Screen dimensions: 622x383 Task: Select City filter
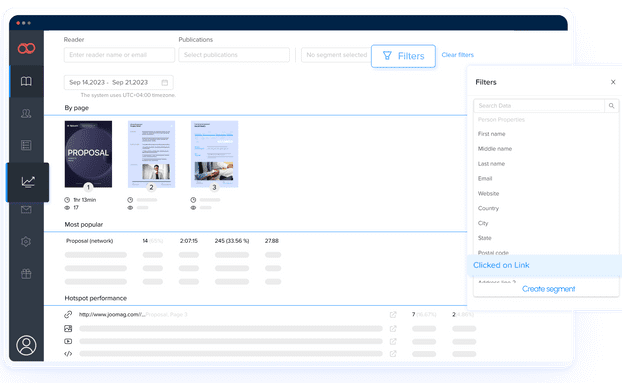tap(483, 223)
